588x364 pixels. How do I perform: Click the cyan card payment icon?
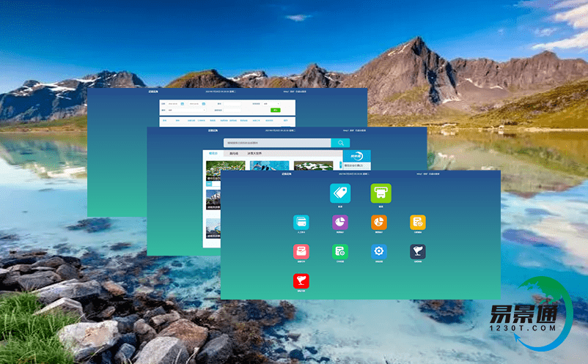pyautogui.click(x=301, y=223)
